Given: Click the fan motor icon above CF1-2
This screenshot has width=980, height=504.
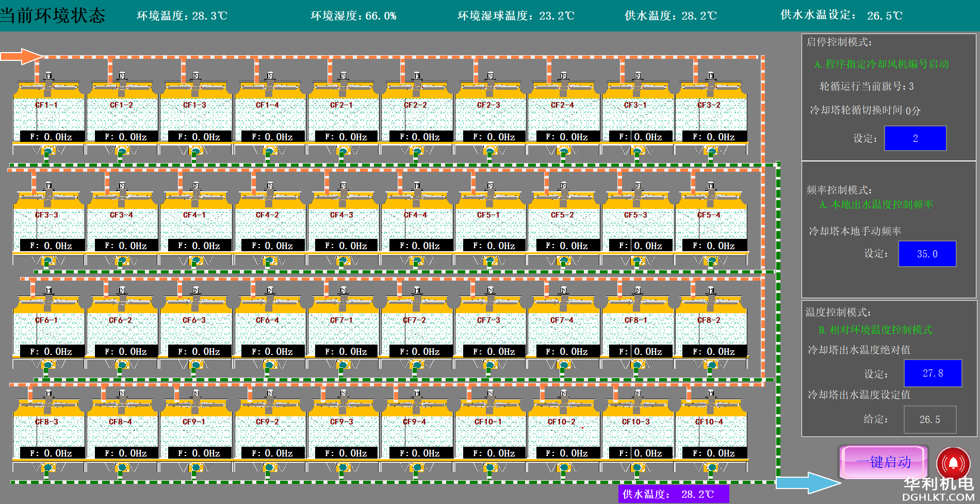Looking at the screenshot, I should (x=122, y=76).
